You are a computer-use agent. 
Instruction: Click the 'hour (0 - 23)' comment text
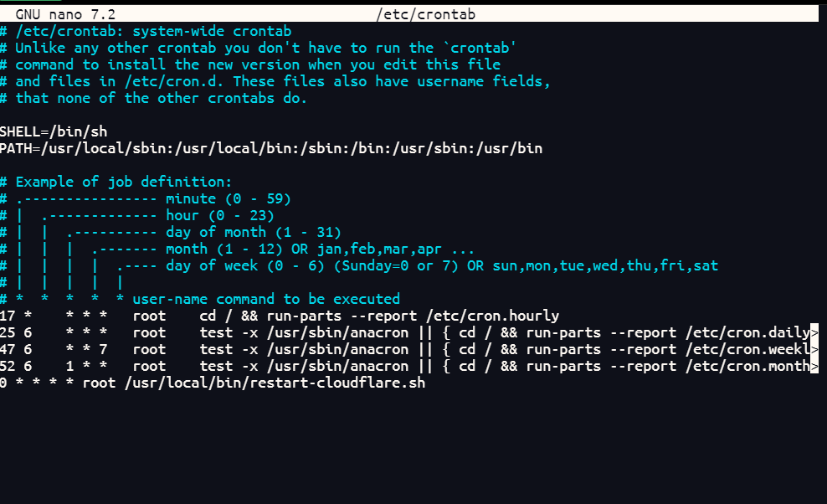219,215
